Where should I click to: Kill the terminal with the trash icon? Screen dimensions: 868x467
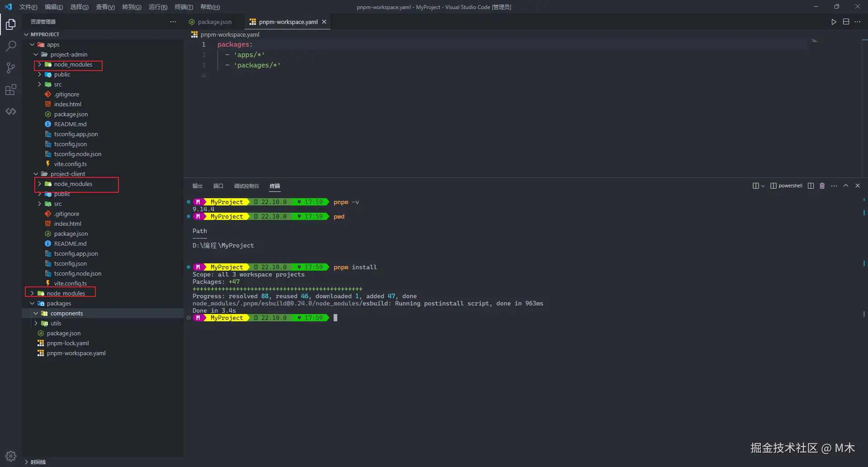[822, 186]
